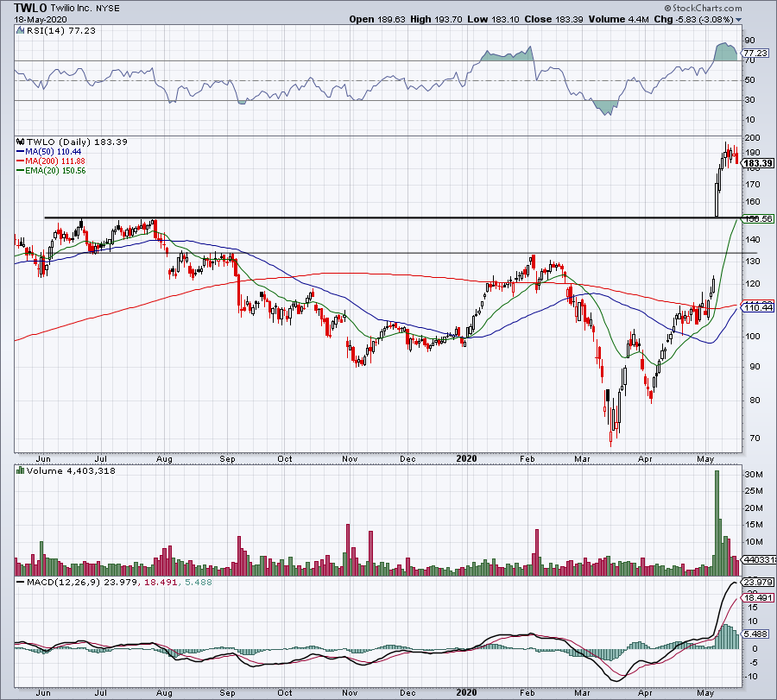Click the tallest green volume bar in May
Image resolution: width=777 pixels, height=700 pixels.
tap(717, 523)
